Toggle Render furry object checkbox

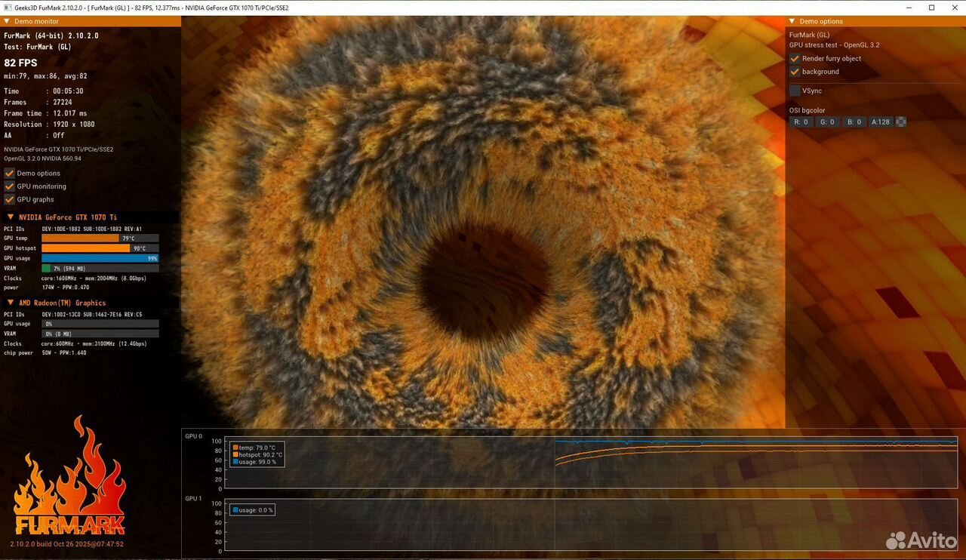795,59
